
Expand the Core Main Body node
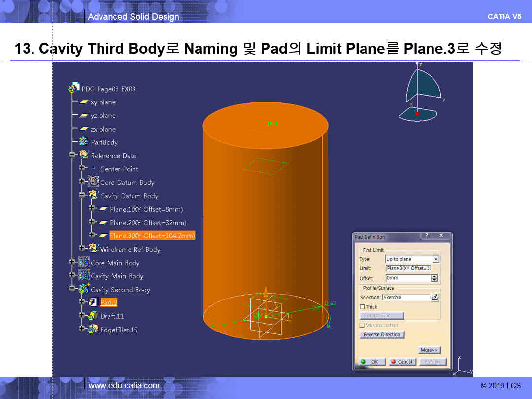[x=72, y=263]
